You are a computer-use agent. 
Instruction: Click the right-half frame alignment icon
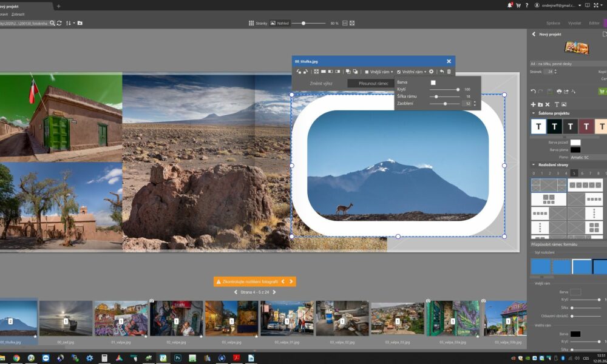(x=337, y=72)
